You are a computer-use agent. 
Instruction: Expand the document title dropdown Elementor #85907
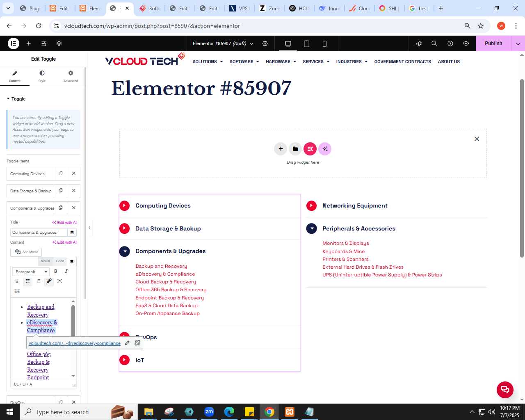[223, 43]
